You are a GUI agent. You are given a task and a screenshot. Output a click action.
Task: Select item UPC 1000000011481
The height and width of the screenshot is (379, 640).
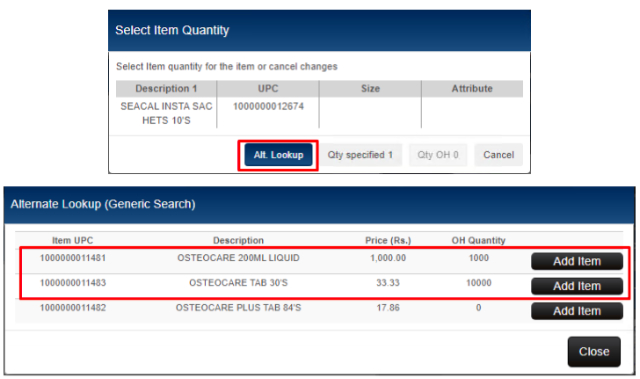(x=73, y=258)
